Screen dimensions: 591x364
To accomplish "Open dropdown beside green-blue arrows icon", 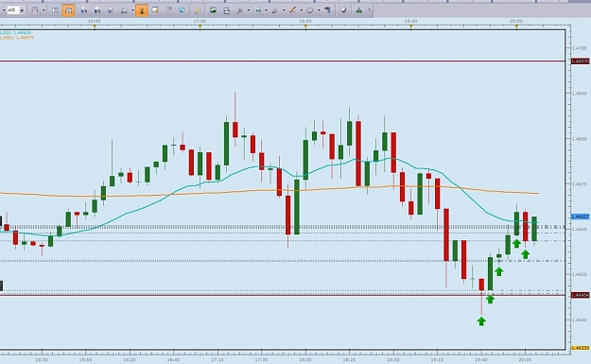I will click(266, 10).
